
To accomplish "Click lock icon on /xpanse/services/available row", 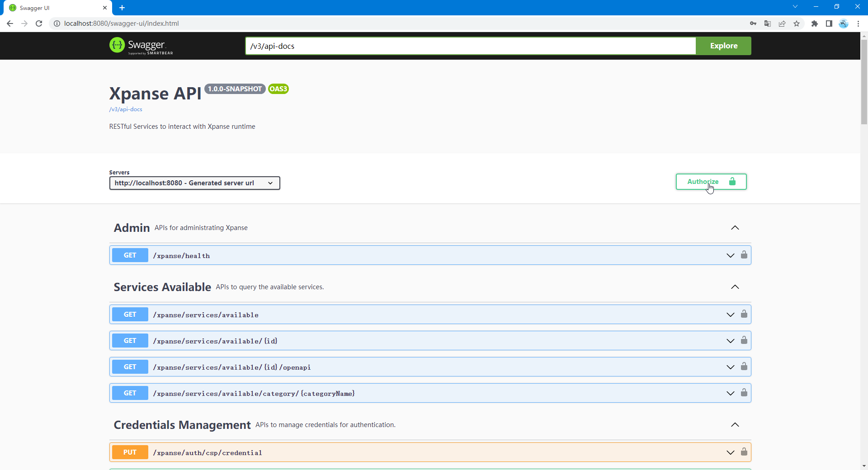I will point(744,314).
